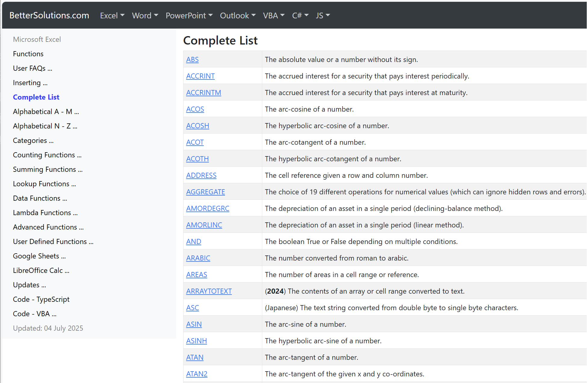The image size is (588, 383).
Task: Click the 'Updated: 04 July 2025' text
Action: click(x=48, y=328)
